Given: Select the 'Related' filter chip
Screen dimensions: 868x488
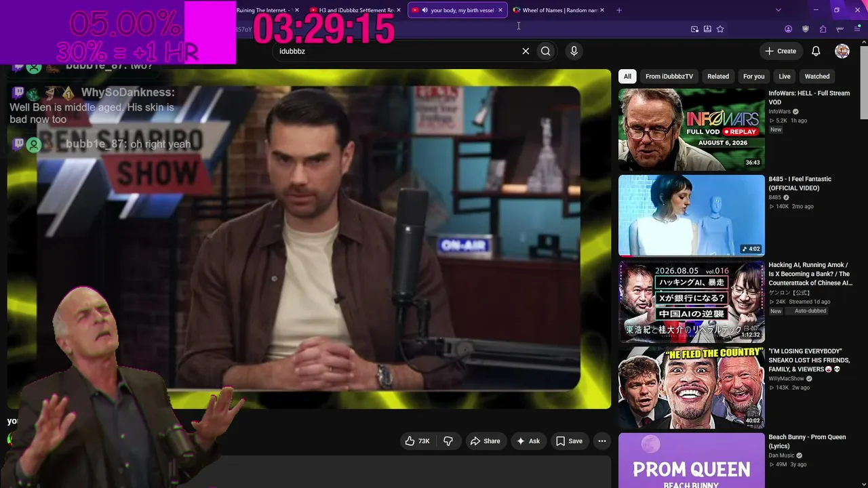Looking at the screenshot, I should [718, 77].
